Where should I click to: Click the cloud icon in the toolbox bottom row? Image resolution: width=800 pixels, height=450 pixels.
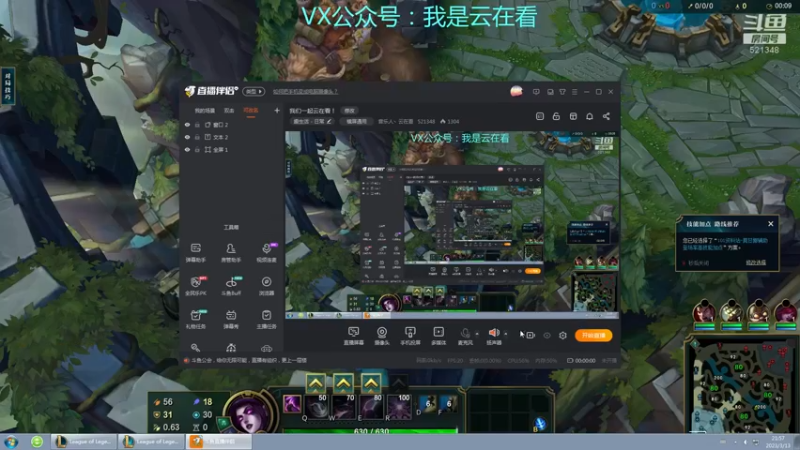[x=266, y=348]
